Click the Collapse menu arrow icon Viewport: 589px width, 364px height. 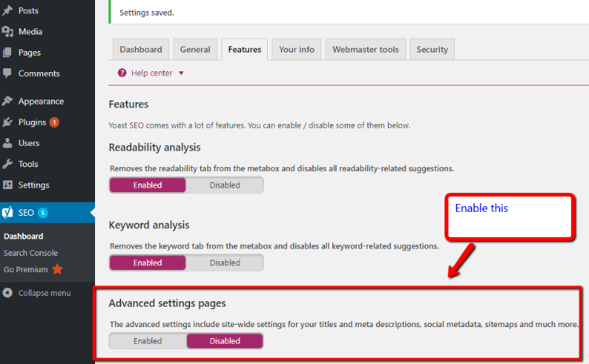tap(7, 293)
